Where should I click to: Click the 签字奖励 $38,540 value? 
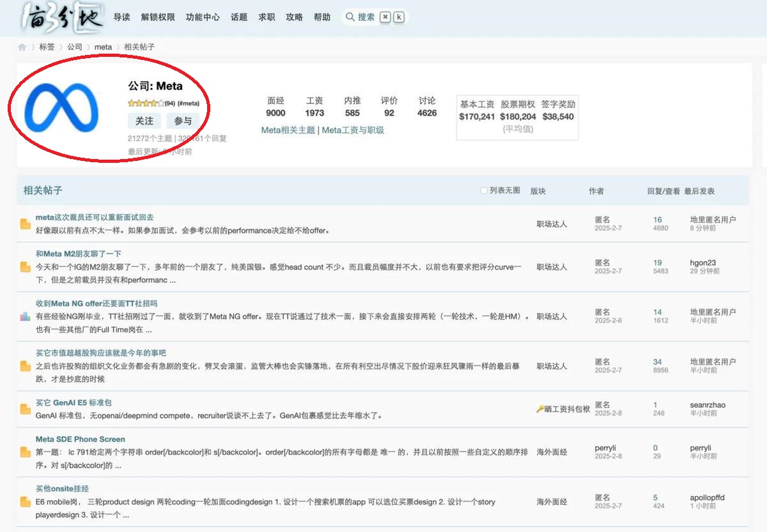(x=558, y=117)
